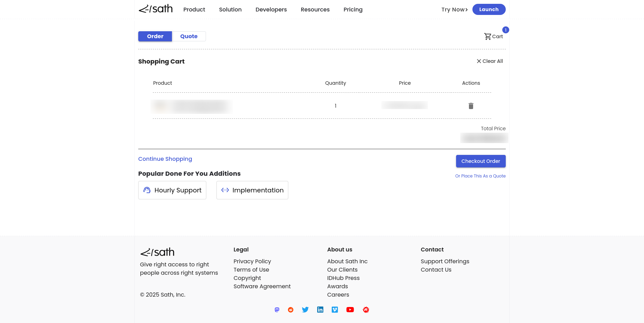Clear all items from cart

tap(490, 61)
